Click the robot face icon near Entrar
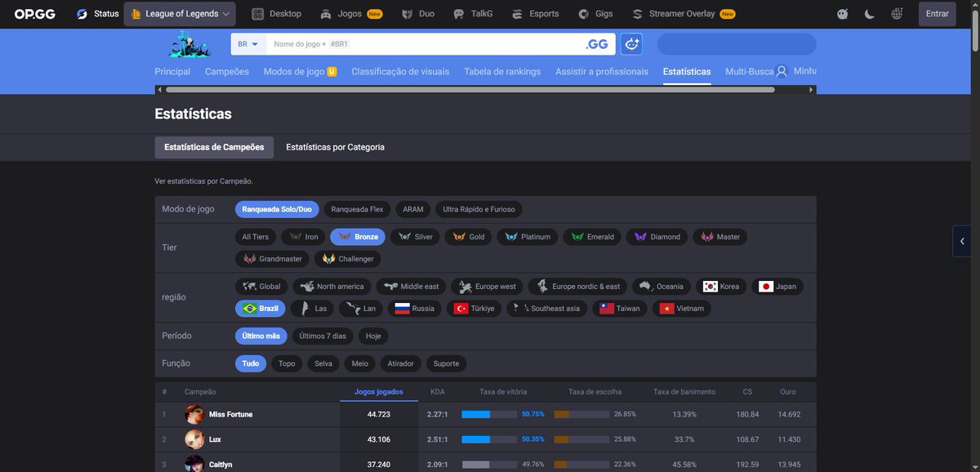980x472 pixels. click(x=843, y=14)
